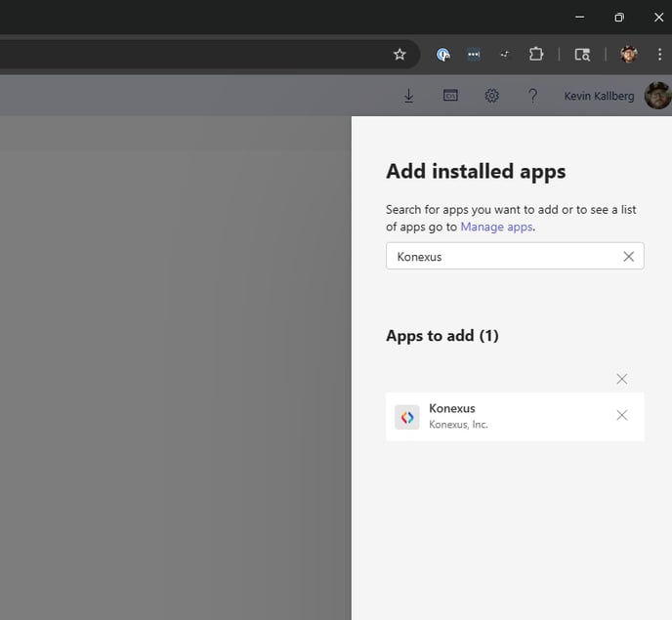Remove all apps with the X above list

pyautogui.click(x=622, y=379)
